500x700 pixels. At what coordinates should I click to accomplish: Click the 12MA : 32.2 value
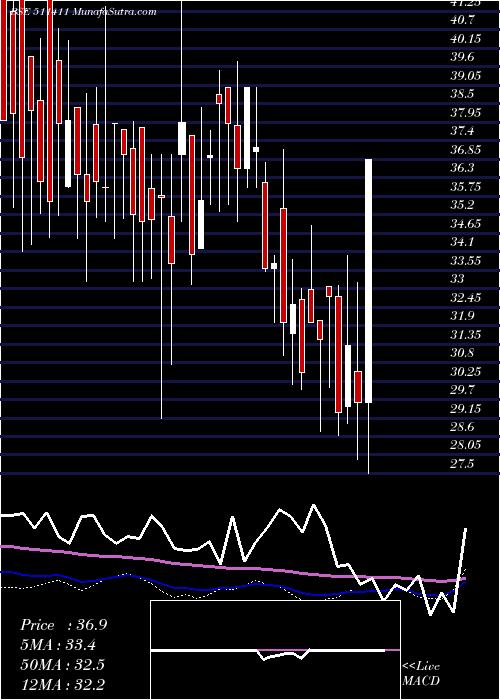click(x=62, y=684)
